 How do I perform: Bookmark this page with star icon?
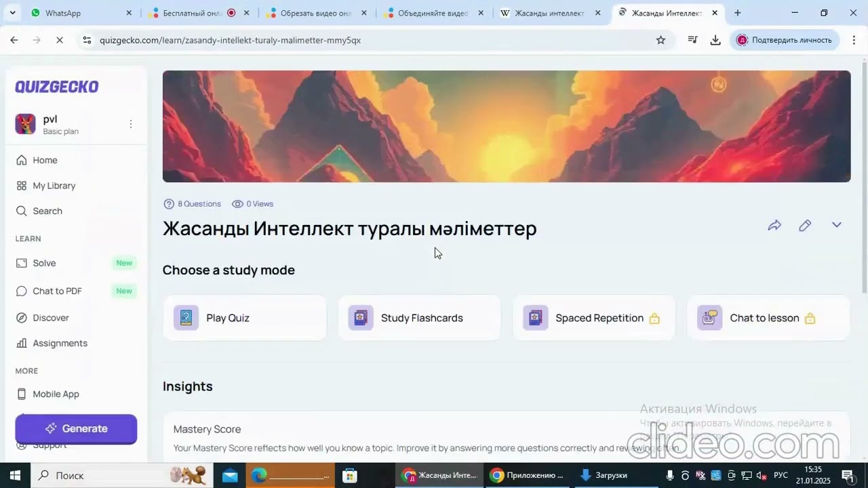(x=660, y=40)
